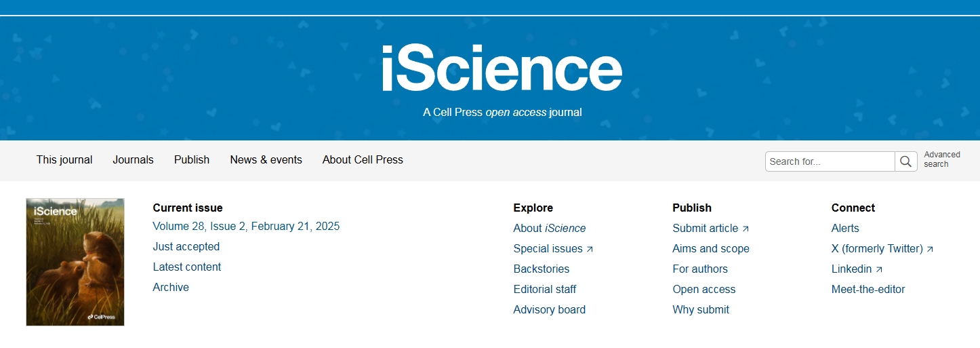The height and width of the screenshot is (348, 980).
Task: View the Editorial staff page
Action: tap(545, 290)
